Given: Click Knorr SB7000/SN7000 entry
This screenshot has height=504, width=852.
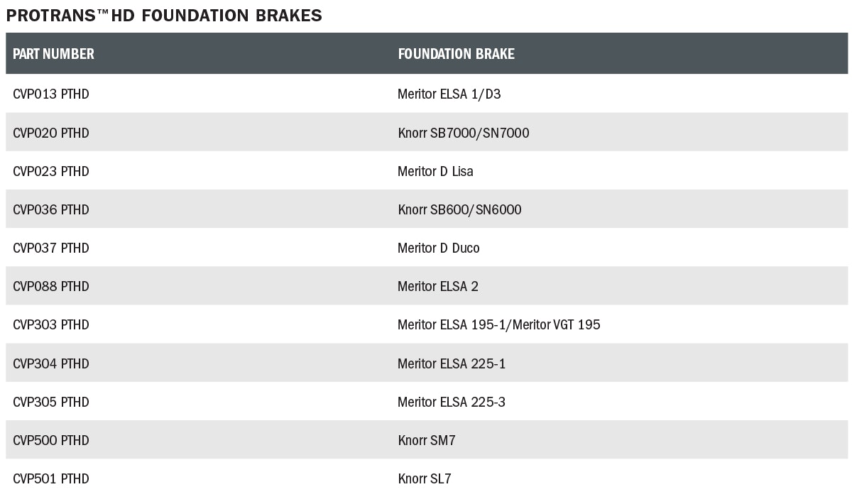Looking at the screenshot, I should [463, 133].
